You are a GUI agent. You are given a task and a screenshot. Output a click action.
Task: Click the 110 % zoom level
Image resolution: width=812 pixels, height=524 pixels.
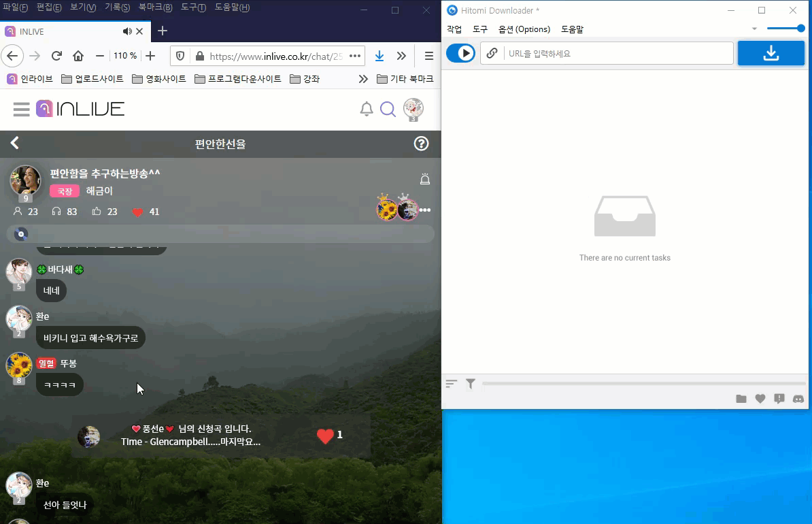pyautogui.click(x=125, y=55)
